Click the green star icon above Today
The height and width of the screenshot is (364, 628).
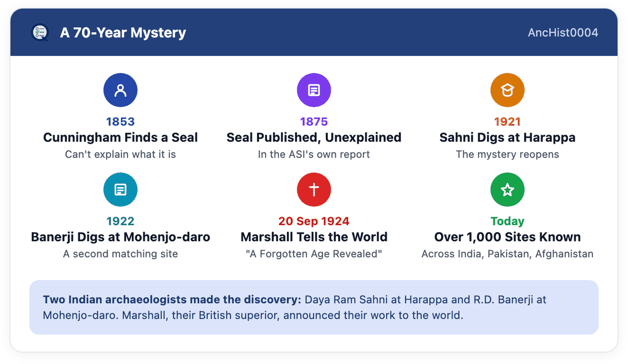pyautogui.click(x=507, y=190)
